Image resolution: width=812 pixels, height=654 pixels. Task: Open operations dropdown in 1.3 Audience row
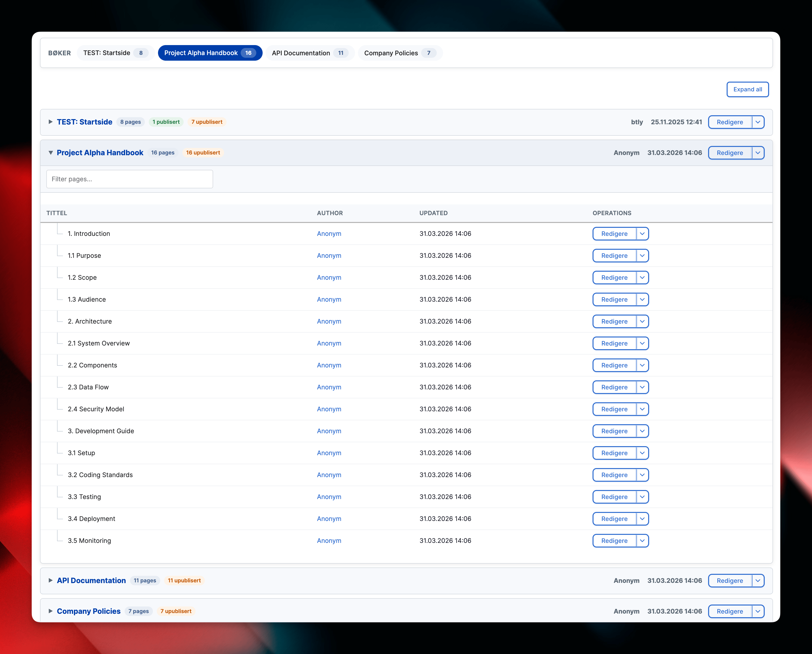pyautogui.click(x=642, y=299)
